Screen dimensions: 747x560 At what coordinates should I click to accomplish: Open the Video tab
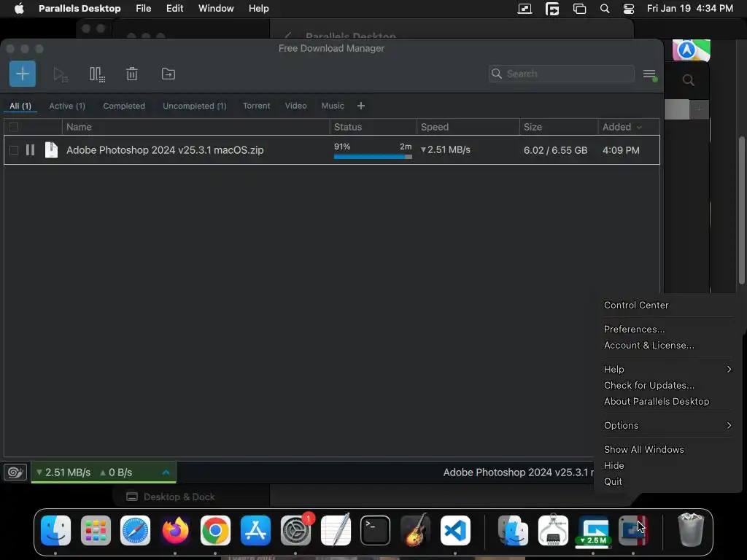coord(295,106)
